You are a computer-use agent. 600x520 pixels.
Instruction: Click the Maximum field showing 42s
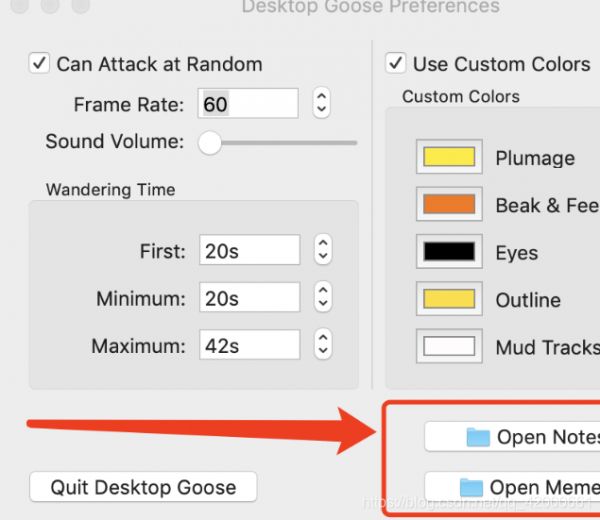(x=249, y=345)
